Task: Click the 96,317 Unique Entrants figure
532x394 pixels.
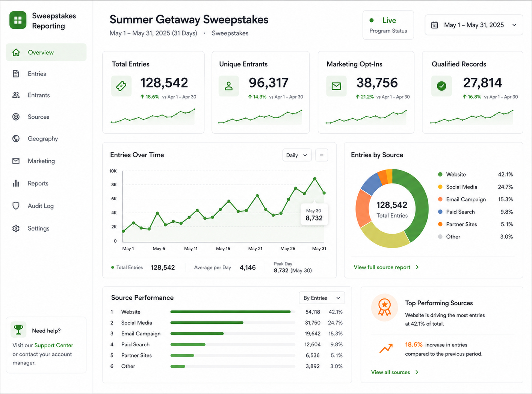Action: tap(269, 83)
